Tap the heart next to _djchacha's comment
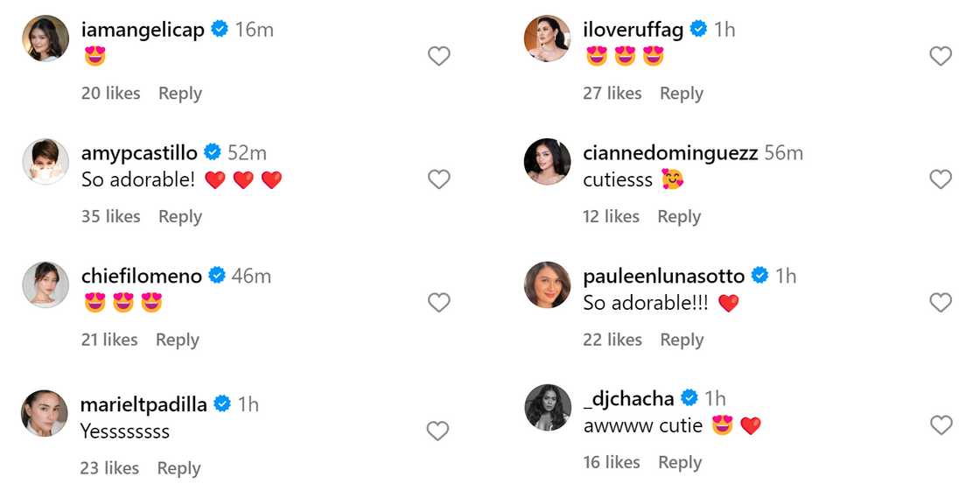The image size is (980, 491). click(x=941, y=425)
